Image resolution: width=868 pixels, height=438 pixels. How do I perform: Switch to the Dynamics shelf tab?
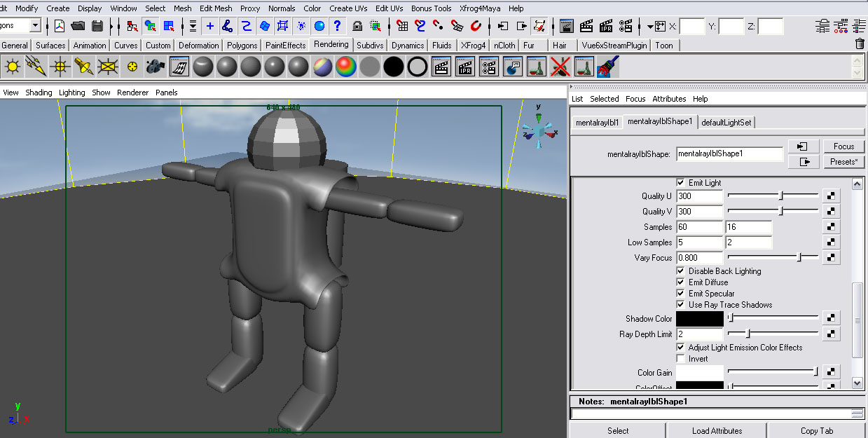(408, 46)
